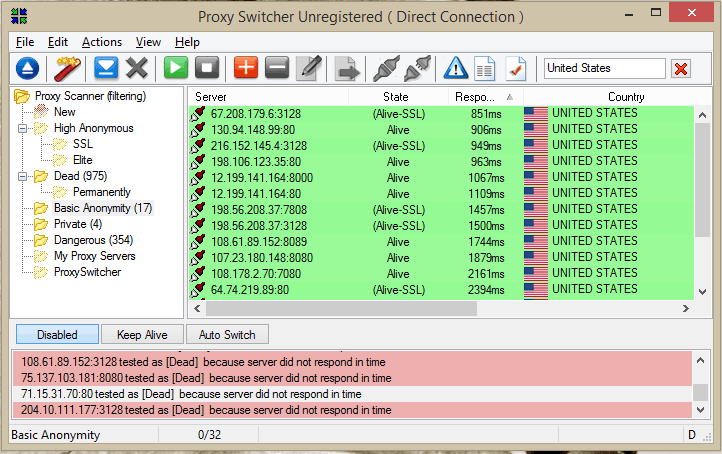Remove a proxy with the minus icon
The width and height of the screenshot is (722, 454).
point(277,68)
